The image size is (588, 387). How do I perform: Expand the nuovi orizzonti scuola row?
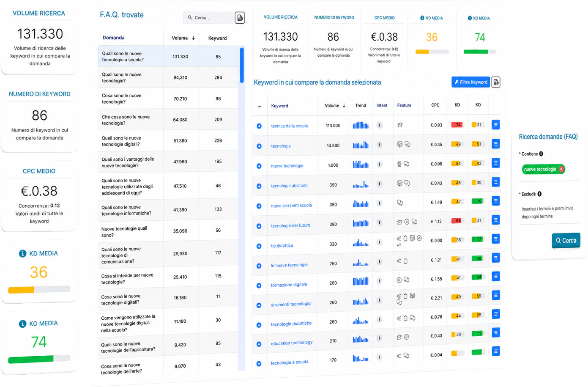(x=259, y=206)
